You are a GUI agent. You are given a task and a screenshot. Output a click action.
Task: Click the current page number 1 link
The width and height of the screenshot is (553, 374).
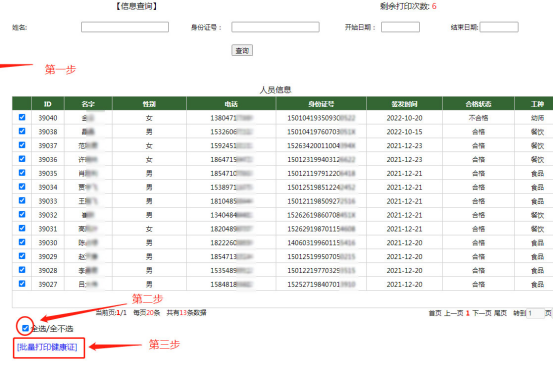(x=468, y=313)
